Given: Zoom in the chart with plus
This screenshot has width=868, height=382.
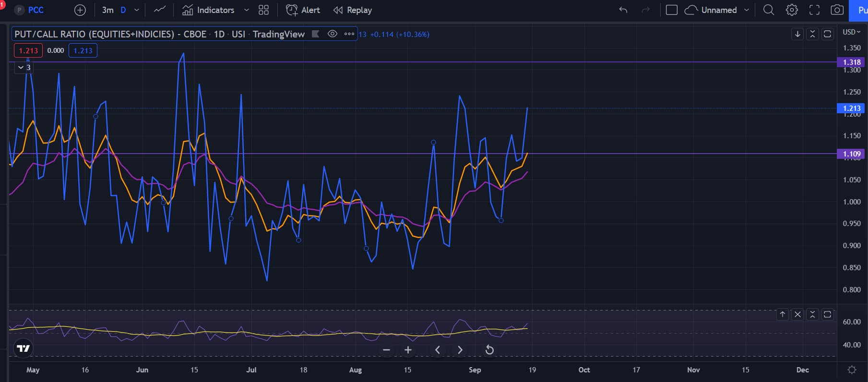Looking at the screenshot, I should [x=408, y=350].
